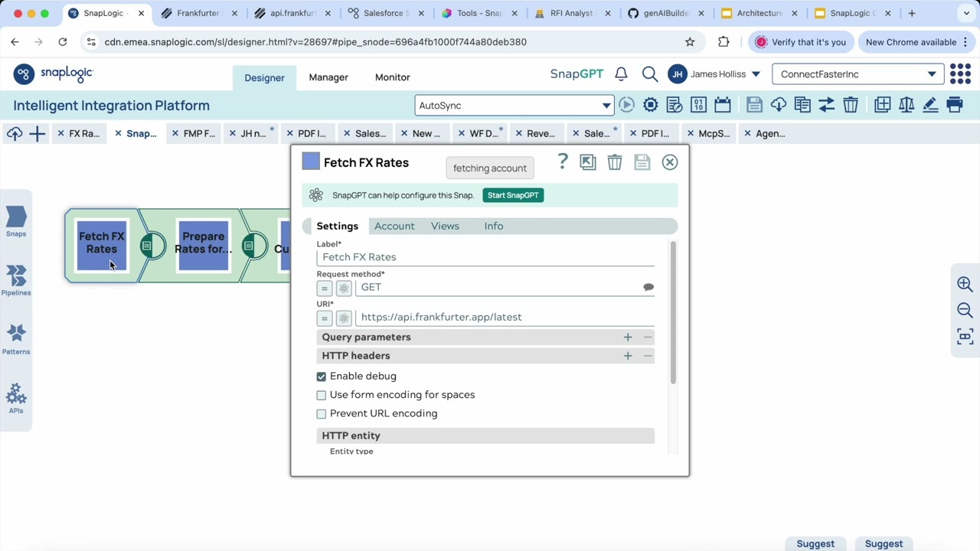Open SnapGPT from the header
Screen dimensions: 980x551
point(577,74)
